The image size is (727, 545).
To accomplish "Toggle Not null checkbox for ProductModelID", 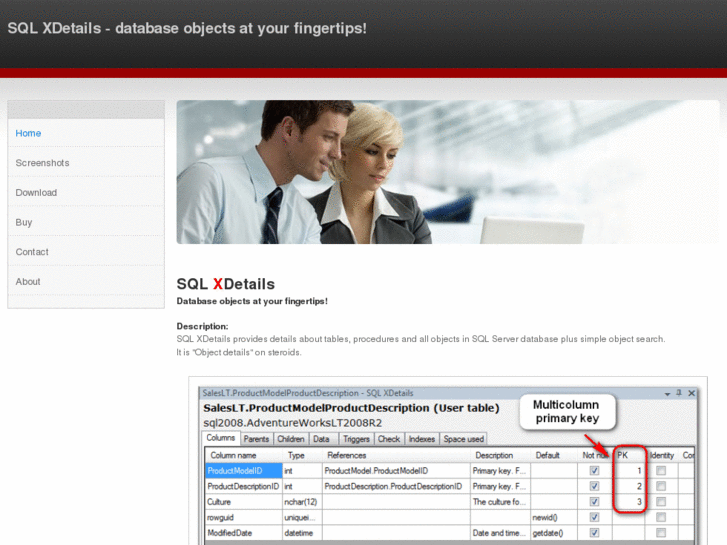I will pos(594,470).
